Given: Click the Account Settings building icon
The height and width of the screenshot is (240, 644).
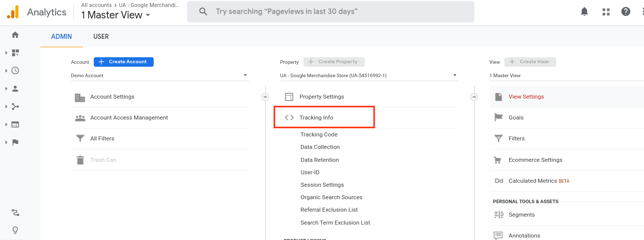Looking at the screenshot, I should click(x=80, y=97).
